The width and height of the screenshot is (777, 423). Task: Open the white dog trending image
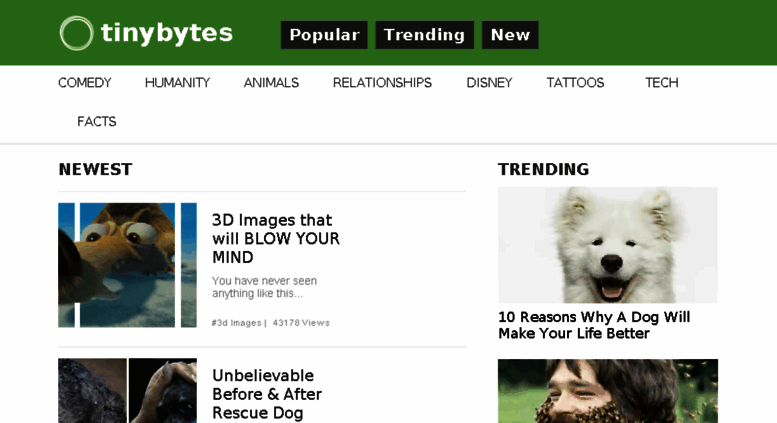pyautogui.click(x=608, y=245)
